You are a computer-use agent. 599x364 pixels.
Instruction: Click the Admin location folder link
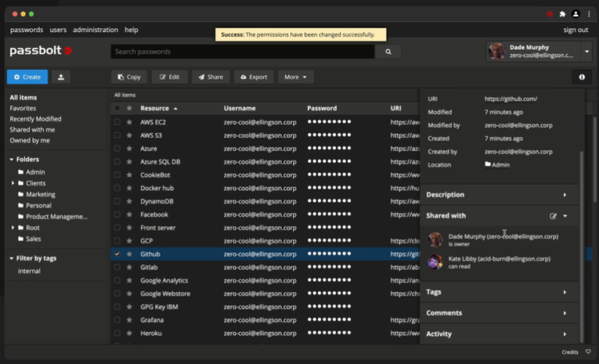coord(497,164)
